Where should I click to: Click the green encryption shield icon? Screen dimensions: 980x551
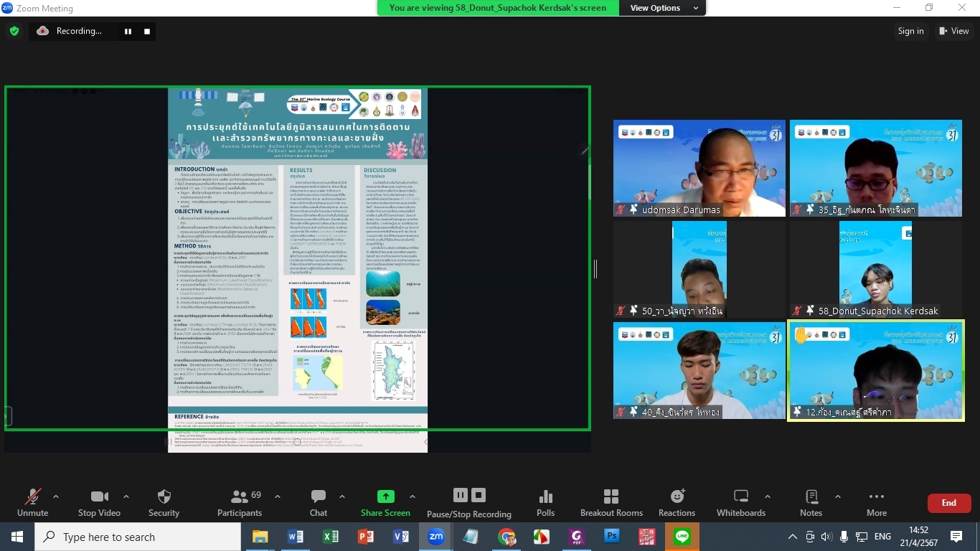point(14,31)
